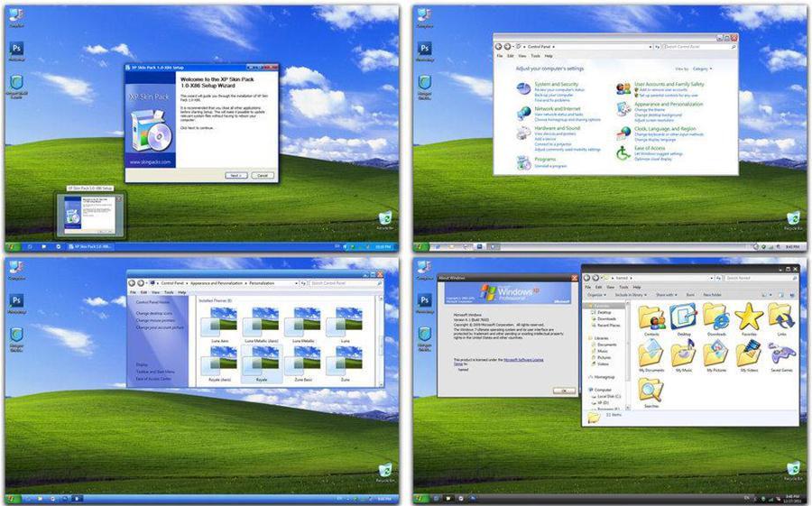Click the Programs icon in Control Panel
This screenshot has height=506, width=812.
523,162
